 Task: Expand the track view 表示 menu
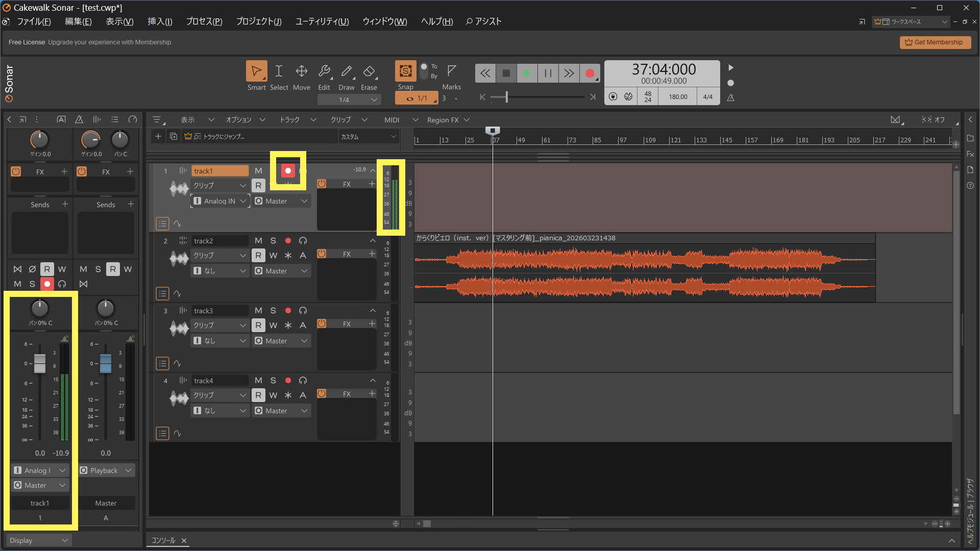point(197,120)
